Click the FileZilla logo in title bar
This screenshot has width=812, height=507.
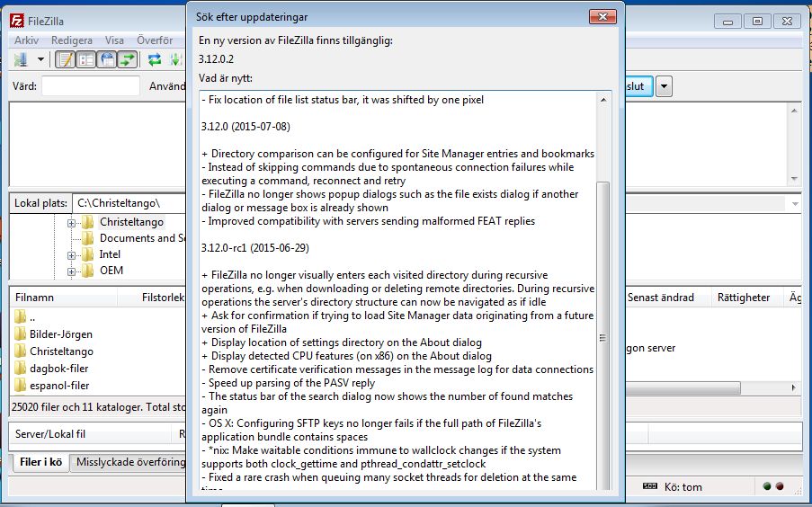[x=16, y=21]
